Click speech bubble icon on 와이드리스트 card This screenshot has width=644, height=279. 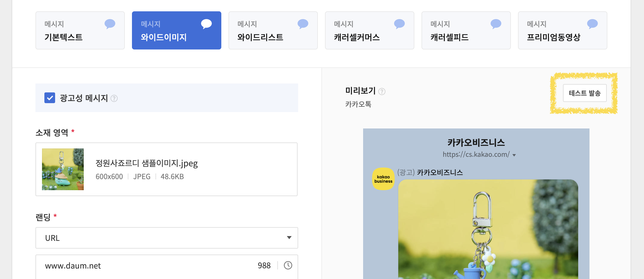303,24
